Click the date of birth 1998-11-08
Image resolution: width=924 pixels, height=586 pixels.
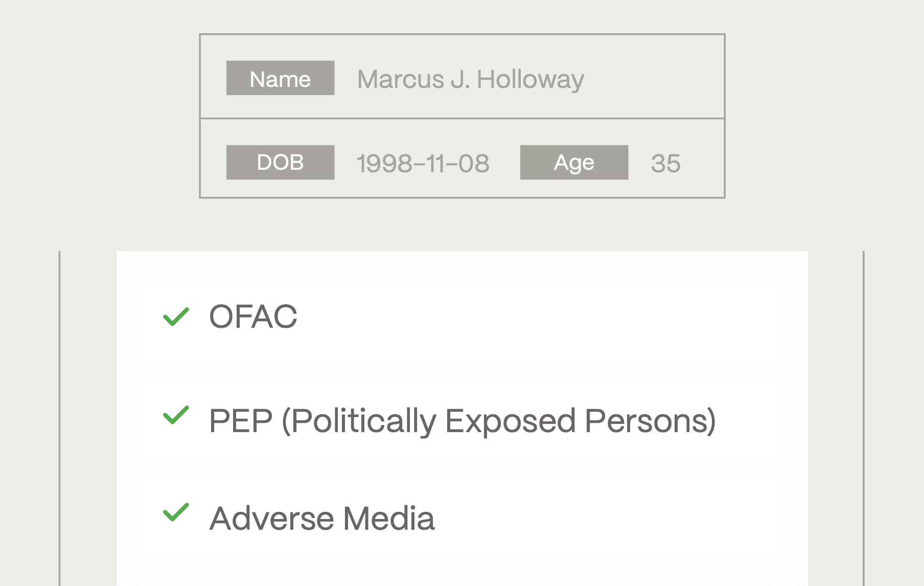pyautogui.click(x=423, y=163)
